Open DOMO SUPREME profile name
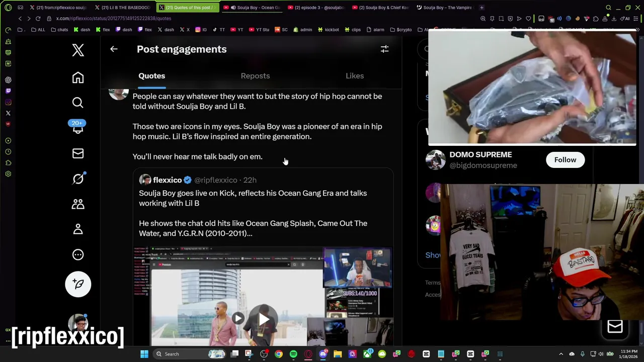 480,155
